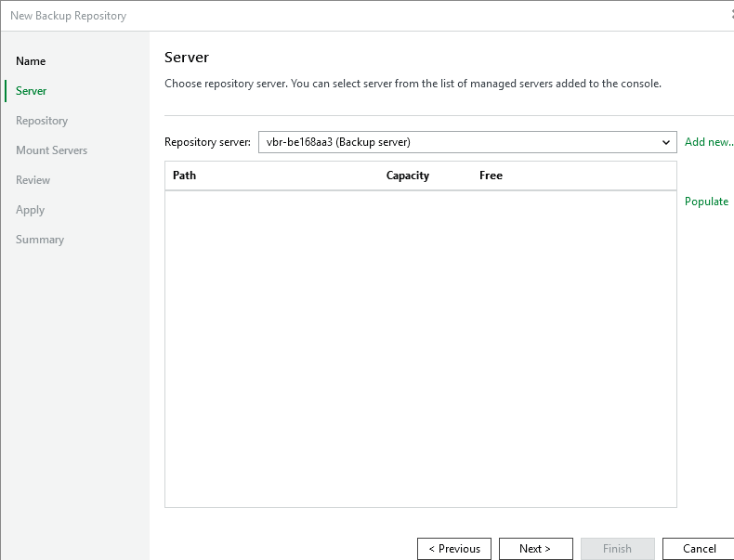This screenshot has height=560, width=734.
Task: Open the Summary wizard step
Action: 40,240
